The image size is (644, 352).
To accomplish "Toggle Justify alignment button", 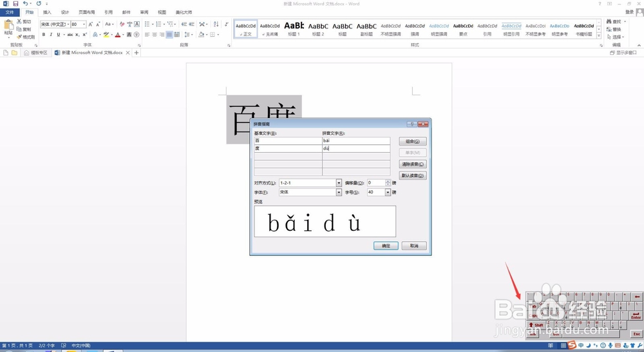I will pyautogui.click(x=169, y=35).
